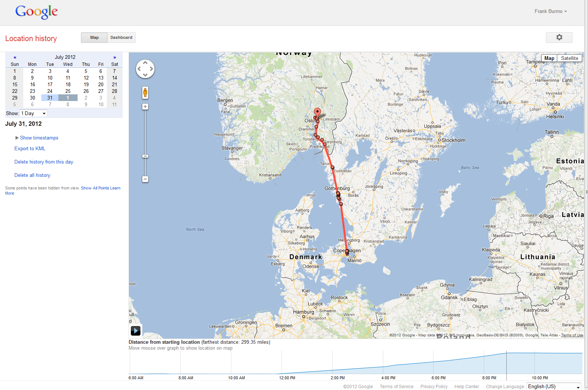Click the map zoom slider handle
Viewport: 588px width, 390px height.
click(x=145, y=156)
